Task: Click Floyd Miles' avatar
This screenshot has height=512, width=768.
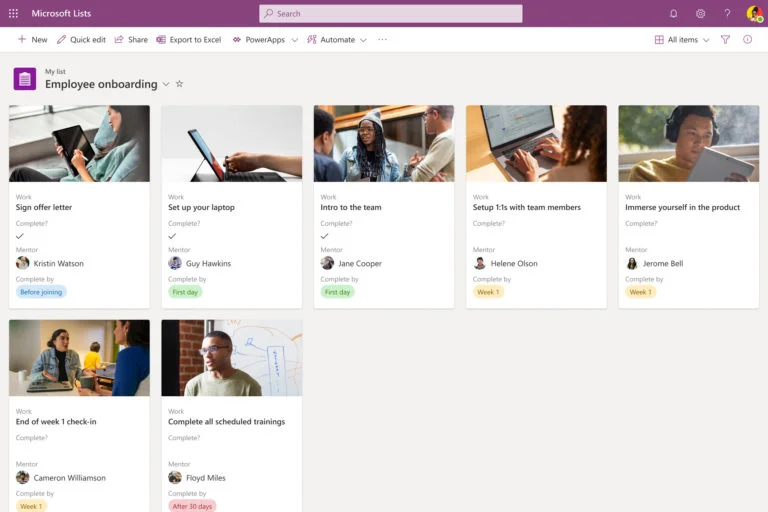Action: coord(175,477)
